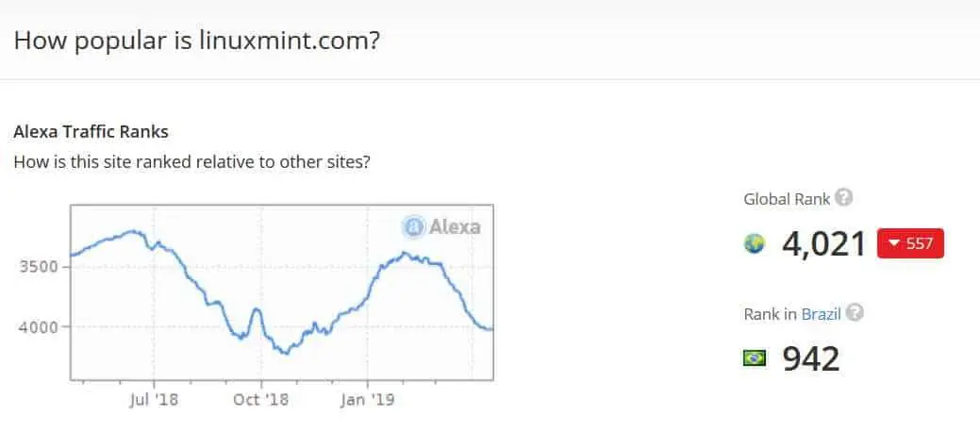This screenshot has height=432, width=980.
Task: Click the Global Rank label text
Action: 787,199
